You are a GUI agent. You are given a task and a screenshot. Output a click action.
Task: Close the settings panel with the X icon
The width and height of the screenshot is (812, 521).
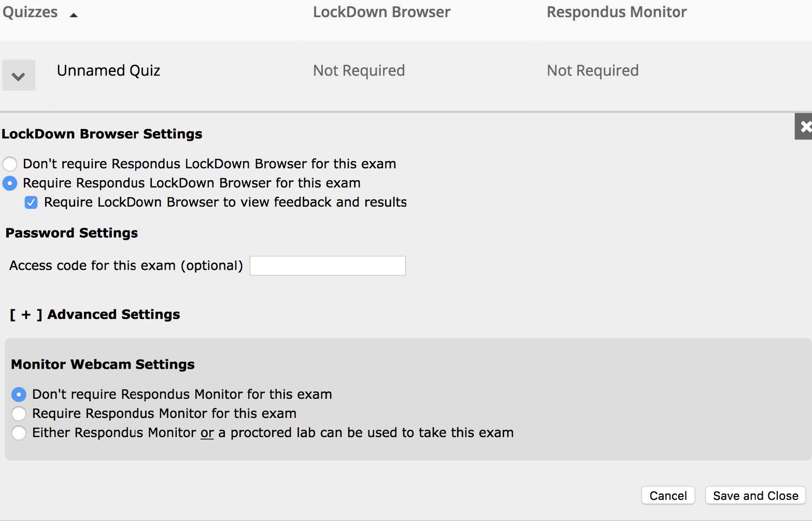(804, 126)
